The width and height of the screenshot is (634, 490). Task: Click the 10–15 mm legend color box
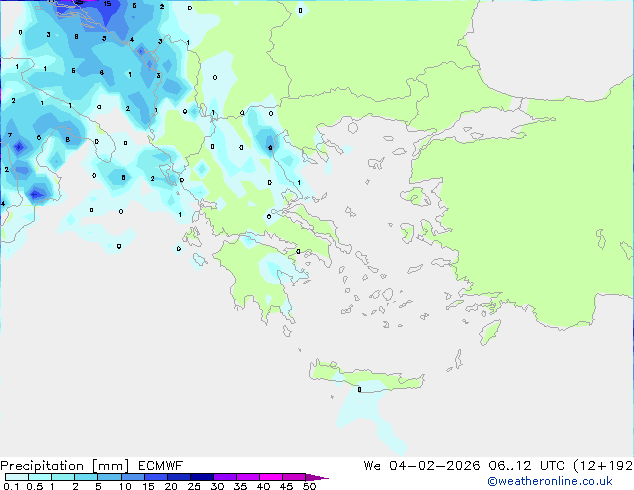pos(132,477)
